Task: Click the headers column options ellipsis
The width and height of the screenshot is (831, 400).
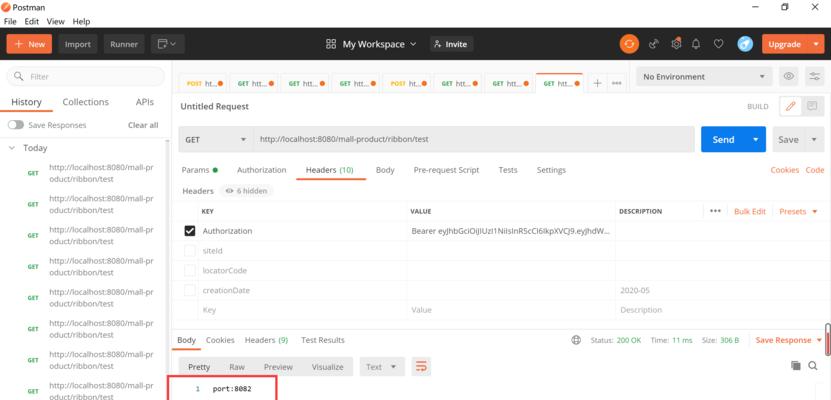Action: click(715, 211)
